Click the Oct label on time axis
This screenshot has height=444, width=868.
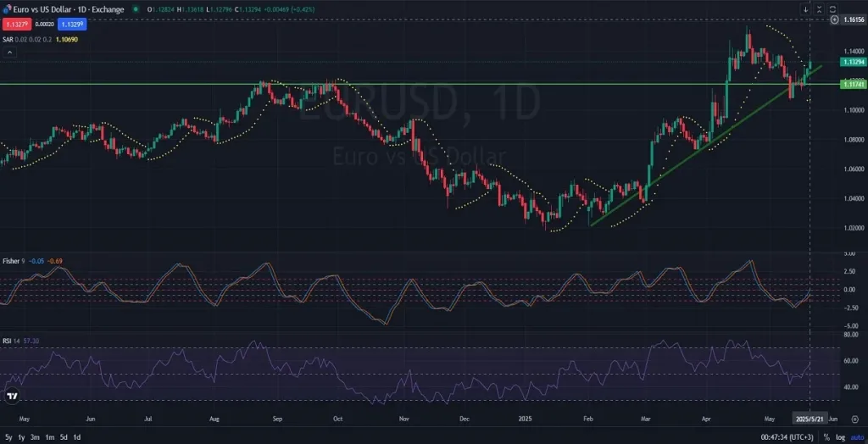tap(338, 419)
